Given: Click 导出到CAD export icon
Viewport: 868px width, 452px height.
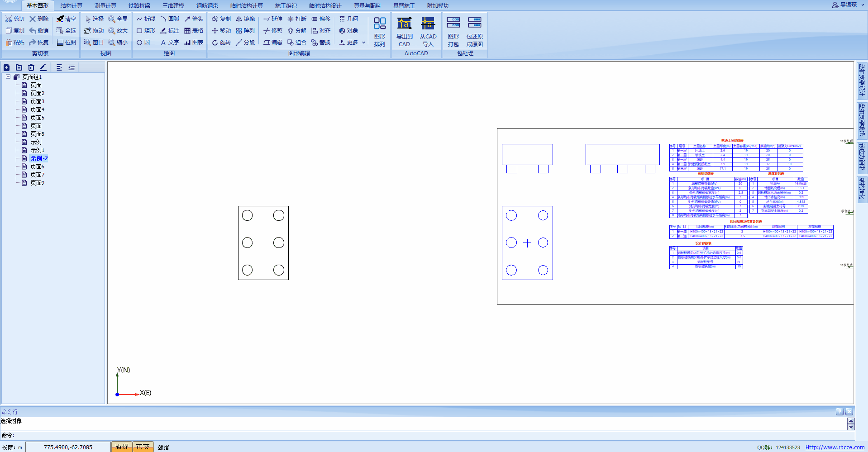Looking at the screenshot, I should tap(404, 32).
